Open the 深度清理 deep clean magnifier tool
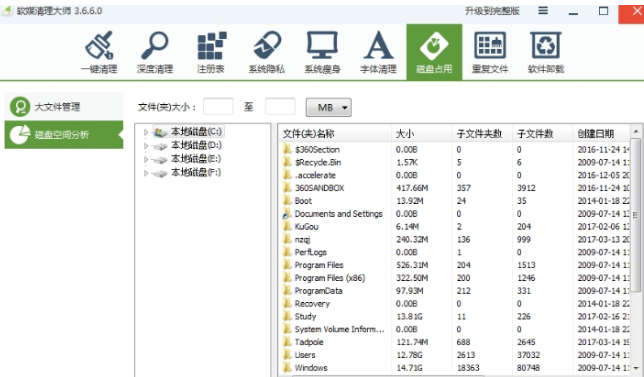This screenshot has height=377, width=644. click(x=155, y=52)
